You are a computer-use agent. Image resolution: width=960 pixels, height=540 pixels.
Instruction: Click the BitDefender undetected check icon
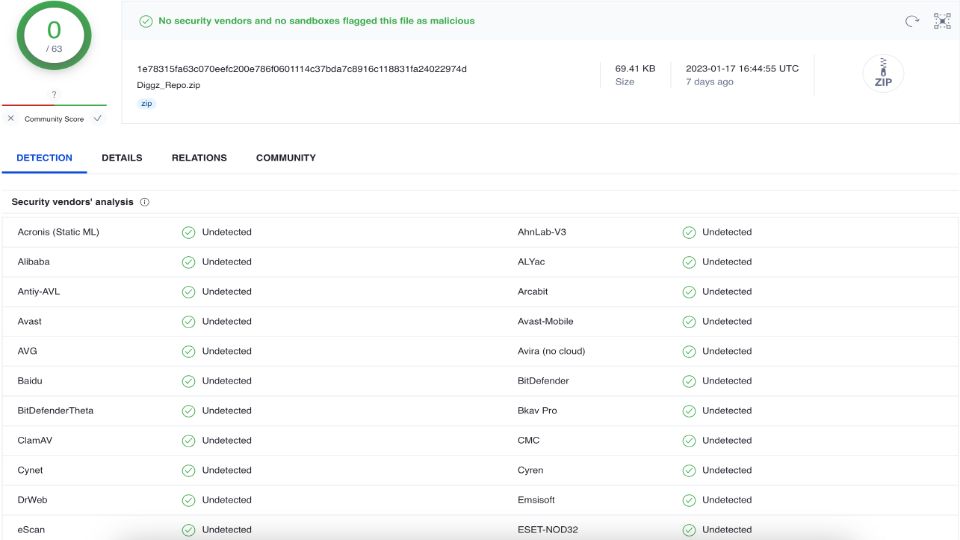pos(689,381)
